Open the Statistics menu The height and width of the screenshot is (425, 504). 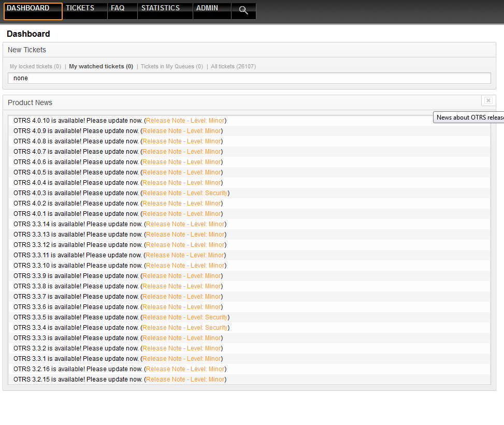pos(165,11)
